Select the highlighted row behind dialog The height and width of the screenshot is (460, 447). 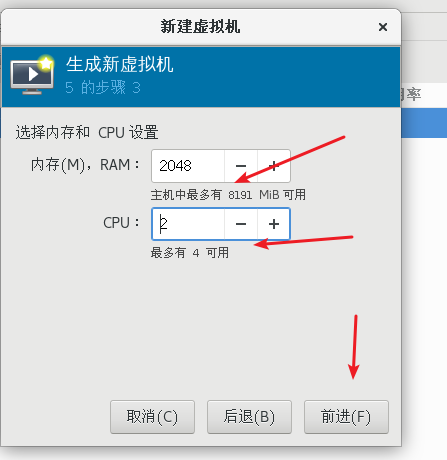(424, 123)
